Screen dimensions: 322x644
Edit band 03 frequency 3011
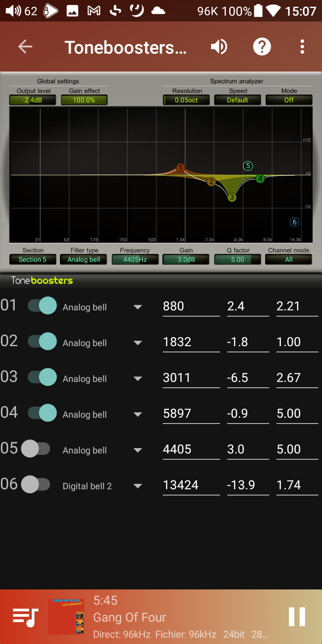(x=191, y=378)
